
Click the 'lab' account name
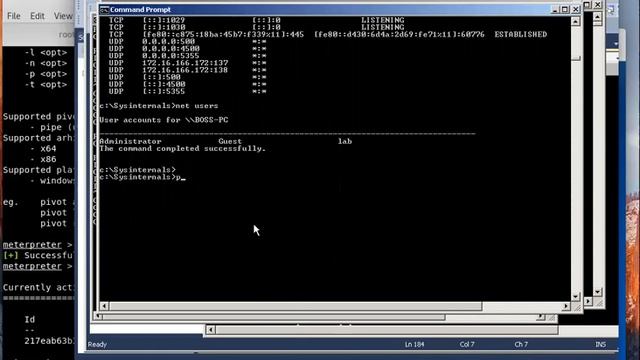tap(345, 141)
